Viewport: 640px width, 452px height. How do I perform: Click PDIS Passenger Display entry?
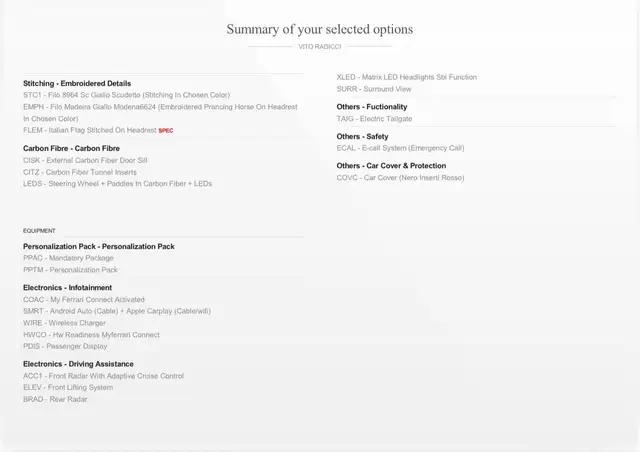[65, 346]
